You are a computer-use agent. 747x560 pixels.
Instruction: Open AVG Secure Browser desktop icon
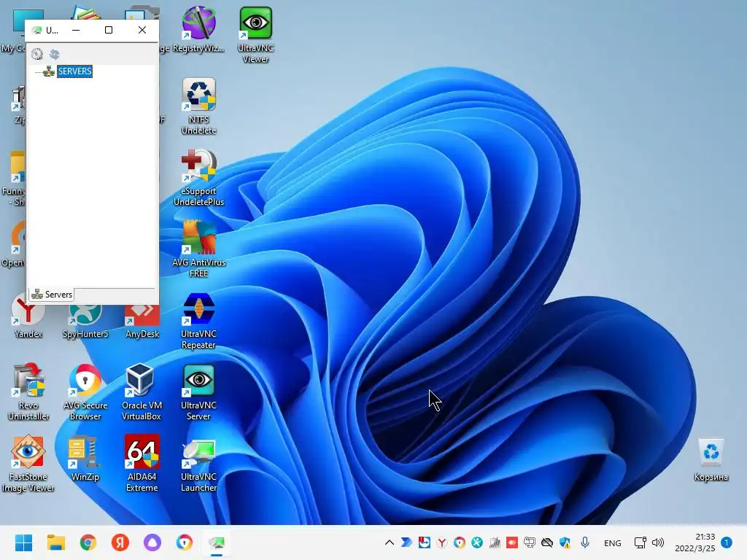point(85,392)
